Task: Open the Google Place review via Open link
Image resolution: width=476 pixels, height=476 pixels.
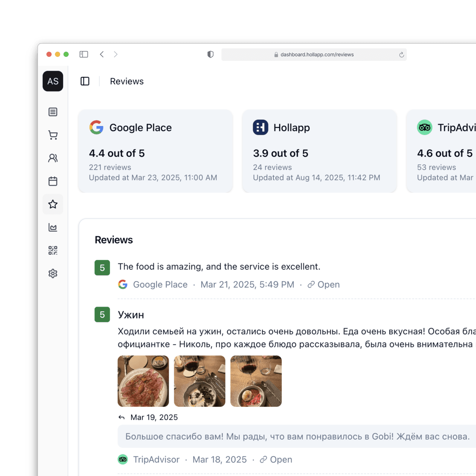Action: 324,284
